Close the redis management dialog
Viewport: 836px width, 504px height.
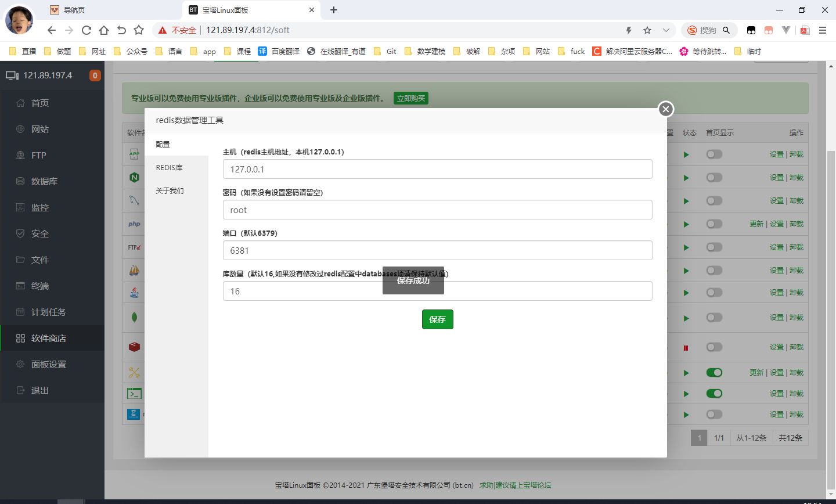(x=666, y=109)
